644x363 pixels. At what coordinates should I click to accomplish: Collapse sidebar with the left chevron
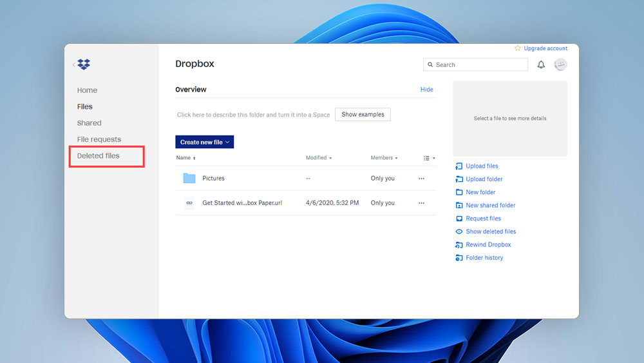point(73,64)
